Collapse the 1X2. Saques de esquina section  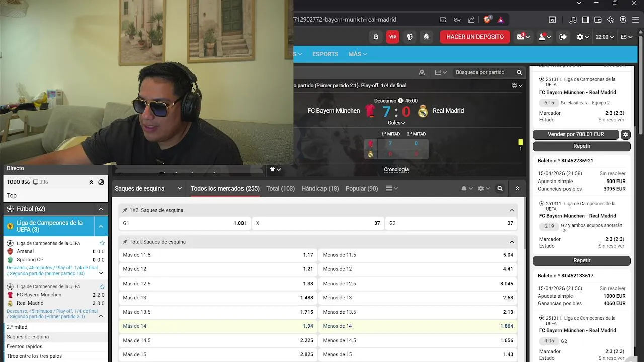512,210
